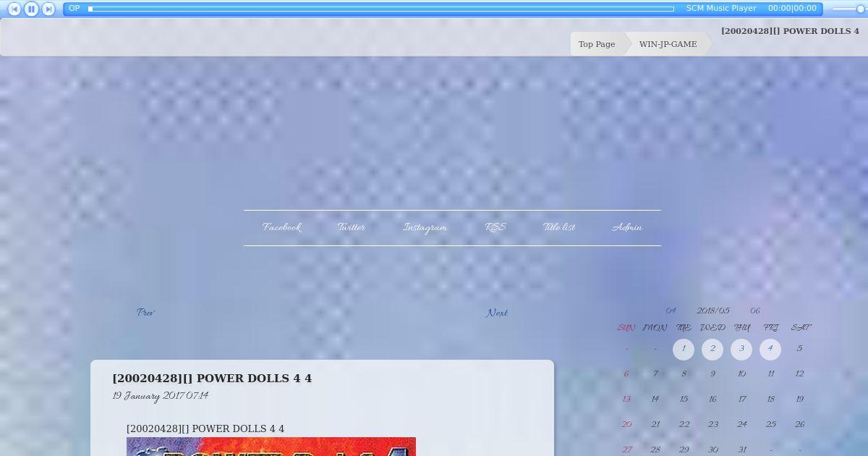Click calendar day 5
Image resolution: width=868 pixels, height=456 pixels.
(799, 349)
